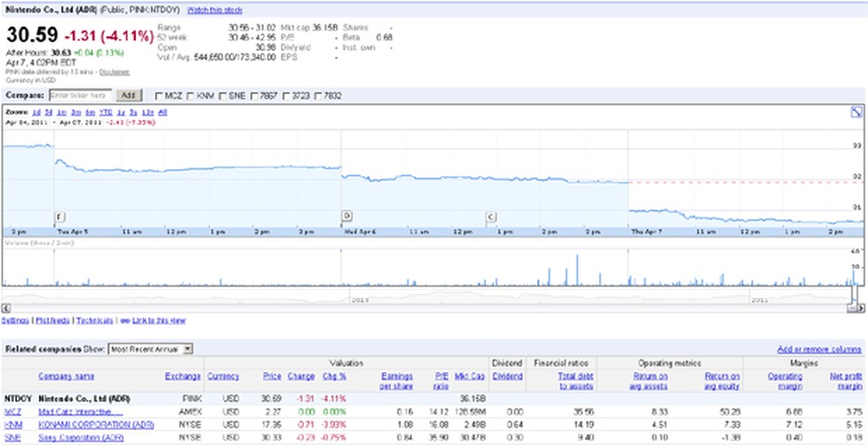
Task: Click Link to this view
Action: [158, 321]
